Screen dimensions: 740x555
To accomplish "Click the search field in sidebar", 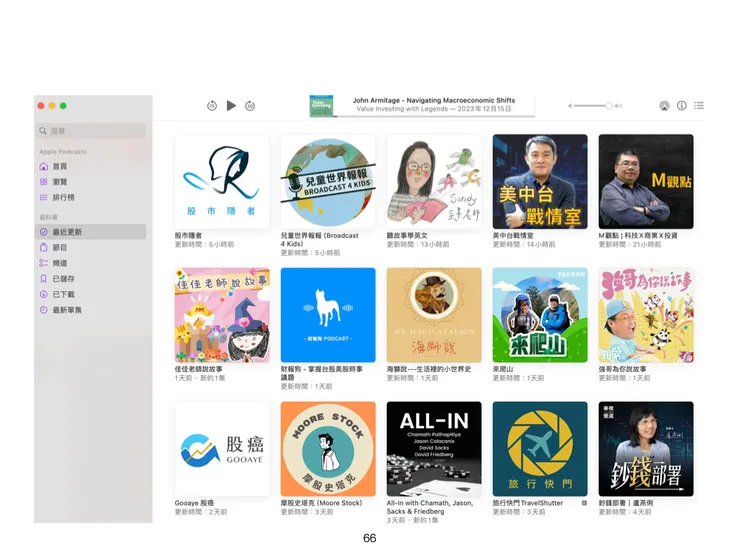I will [91, 131].
